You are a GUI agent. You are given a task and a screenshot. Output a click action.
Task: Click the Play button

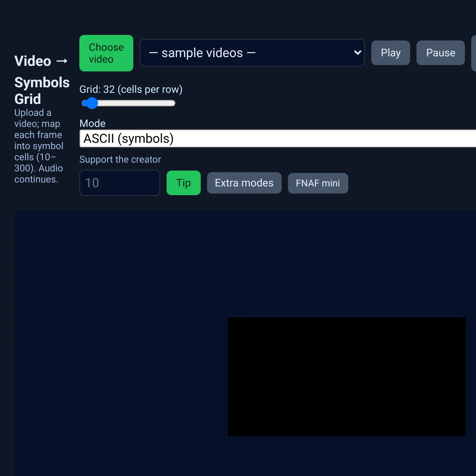point(391,53)
